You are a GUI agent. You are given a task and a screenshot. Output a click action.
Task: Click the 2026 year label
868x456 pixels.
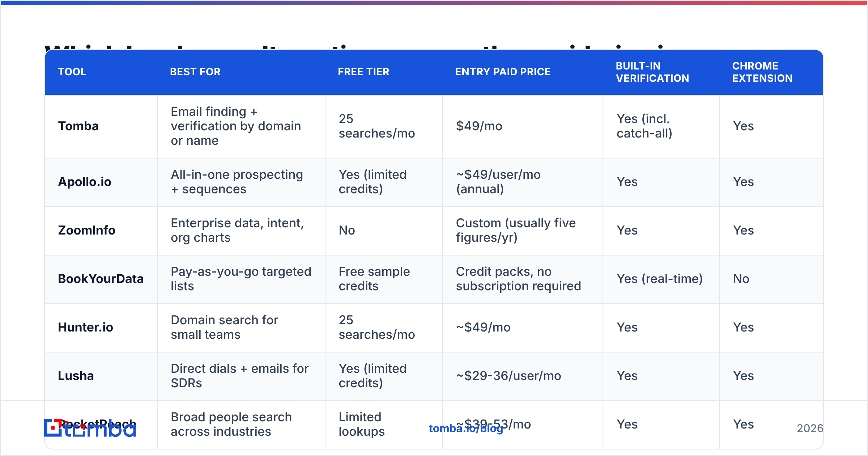point(810,428)
